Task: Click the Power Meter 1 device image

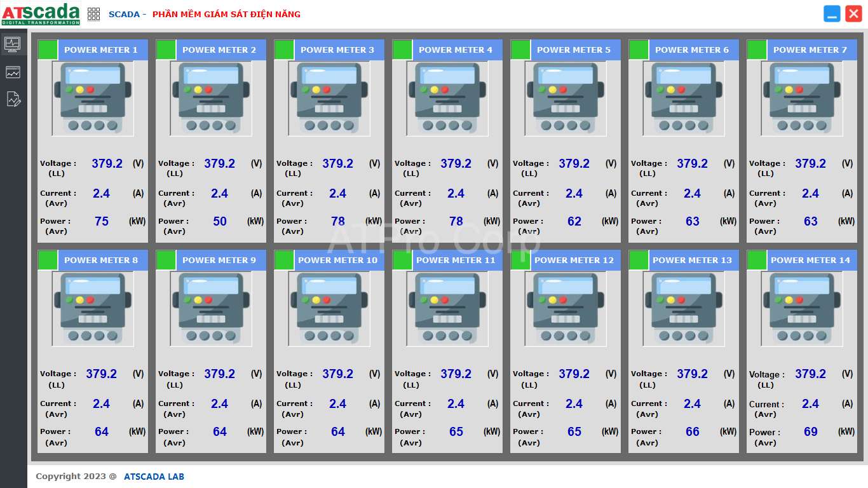Action: [x=93, y=98]
